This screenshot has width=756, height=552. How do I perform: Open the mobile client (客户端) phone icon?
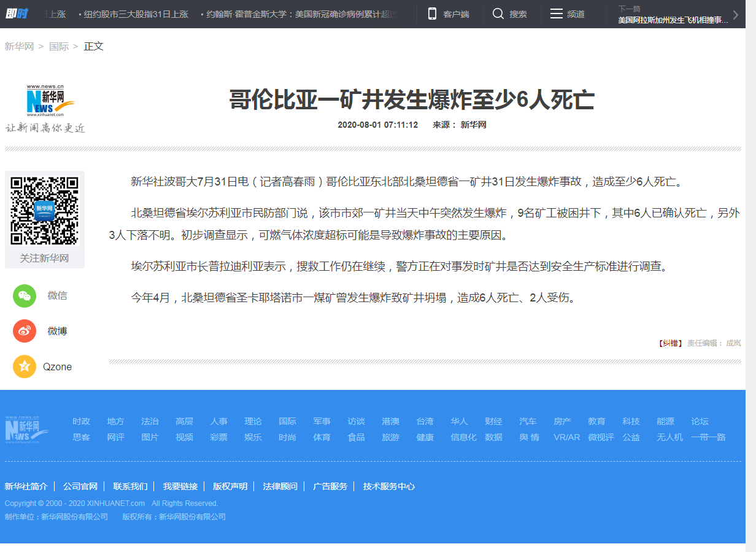click(x=433, y=13)
